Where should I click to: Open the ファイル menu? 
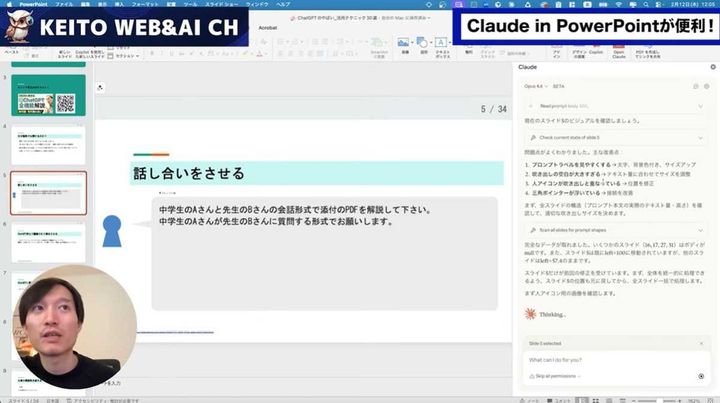pos(64,4)
